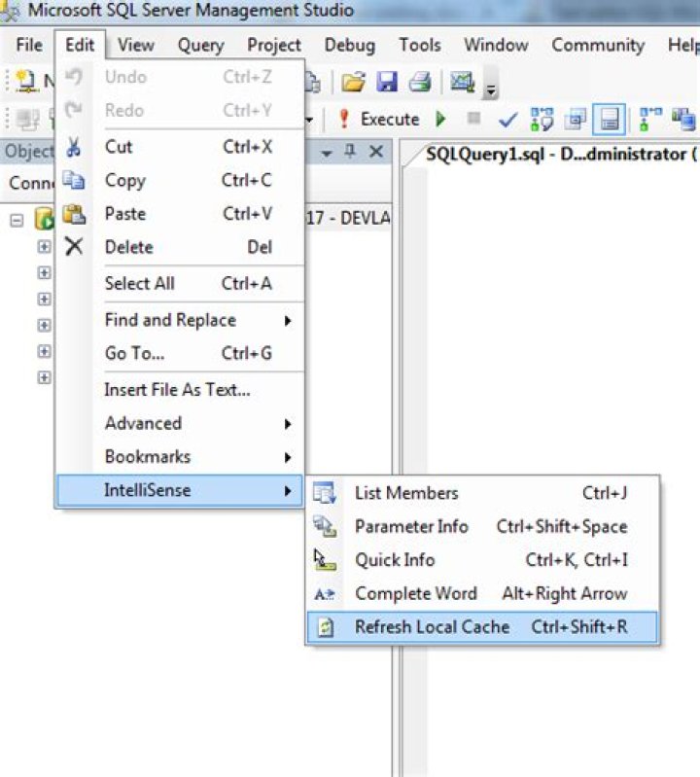
Task: Click the Open File folder icon
Action: [353, 82]
